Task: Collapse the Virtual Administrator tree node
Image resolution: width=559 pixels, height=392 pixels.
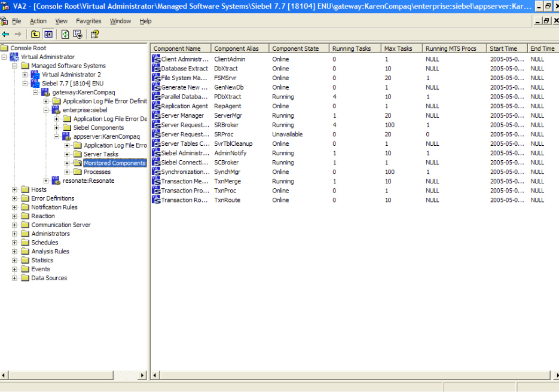Action: [4, 57]
